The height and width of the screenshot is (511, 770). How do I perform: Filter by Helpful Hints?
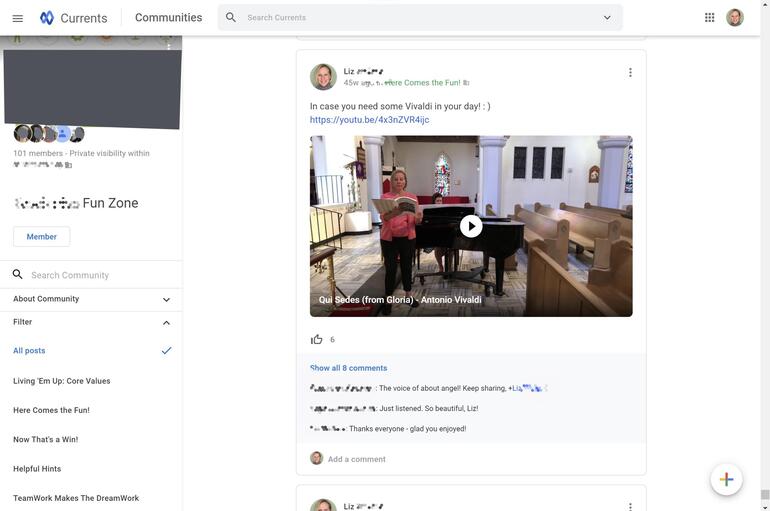click(37, 469)
